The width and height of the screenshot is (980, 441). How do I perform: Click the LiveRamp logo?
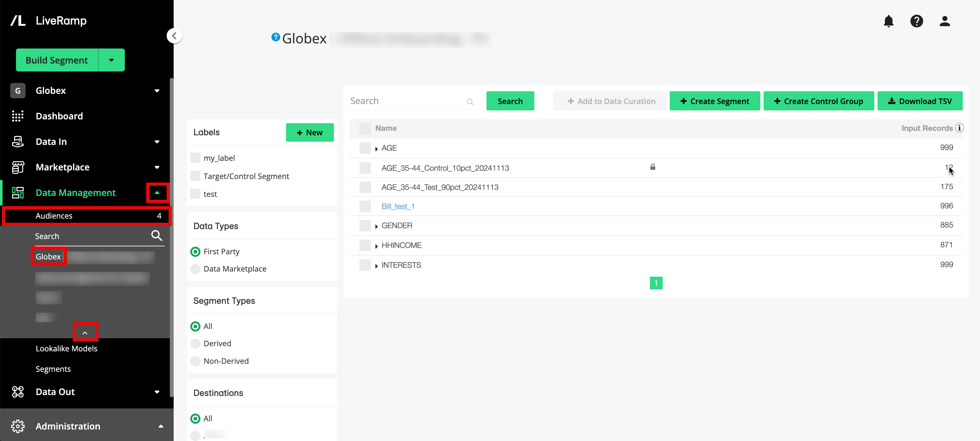49,20
